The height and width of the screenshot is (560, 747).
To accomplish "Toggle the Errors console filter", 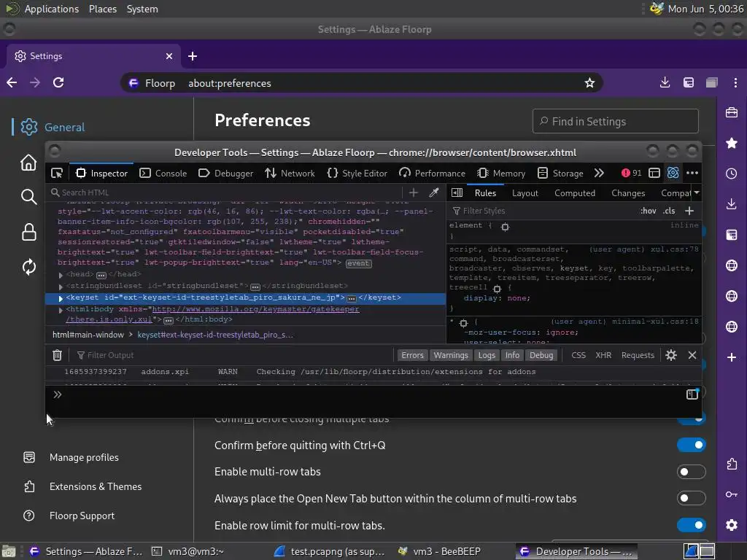I will point(413,355).
